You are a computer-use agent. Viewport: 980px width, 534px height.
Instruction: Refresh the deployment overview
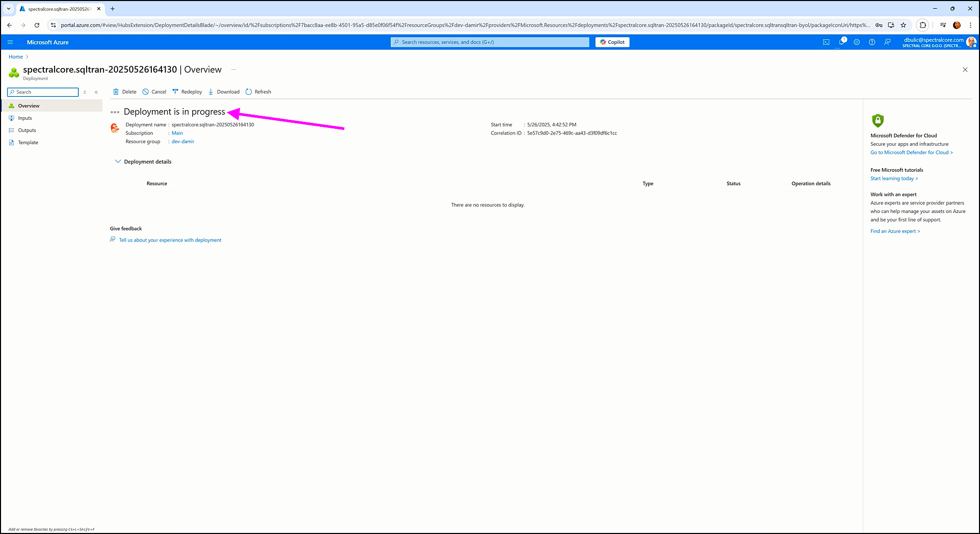pos(258,92)
